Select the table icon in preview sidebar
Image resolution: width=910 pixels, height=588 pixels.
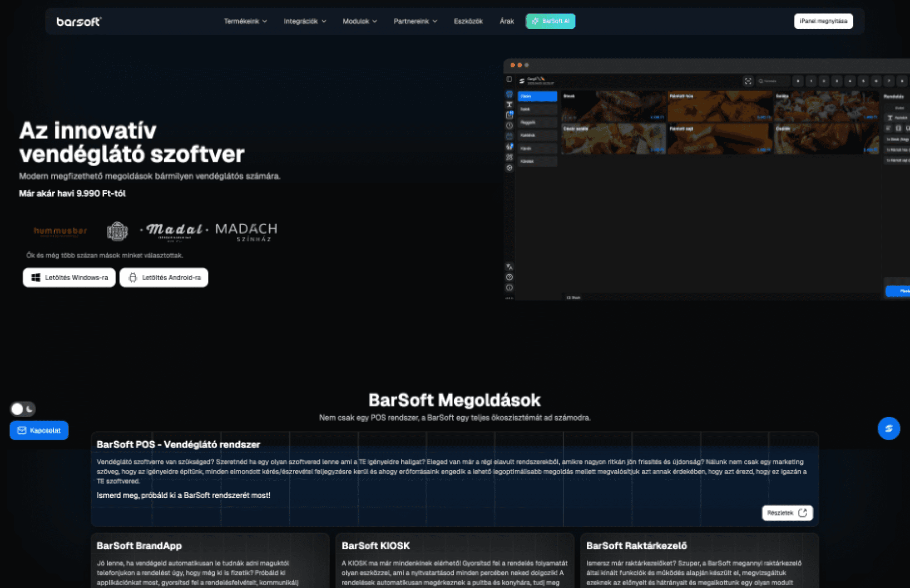510,104
